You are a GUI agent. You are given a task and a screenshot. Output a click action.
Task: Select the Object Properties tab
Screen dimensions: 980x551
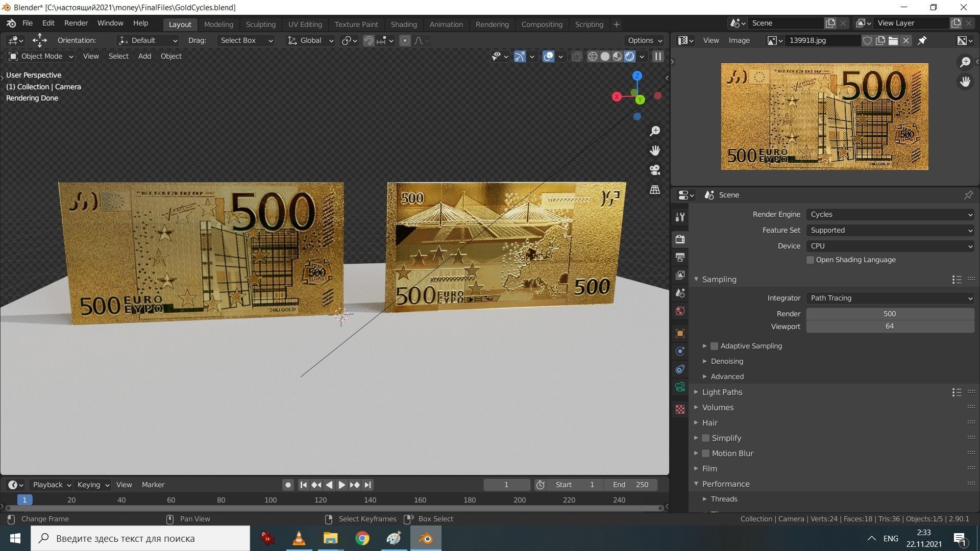click(x=680, y=333)
